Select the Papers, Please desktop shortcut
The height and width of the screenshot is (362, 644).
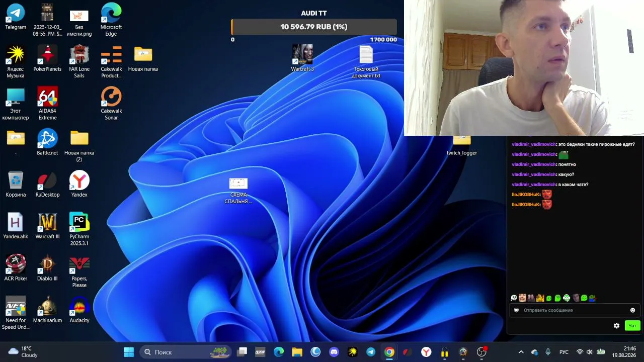point(79,271)
